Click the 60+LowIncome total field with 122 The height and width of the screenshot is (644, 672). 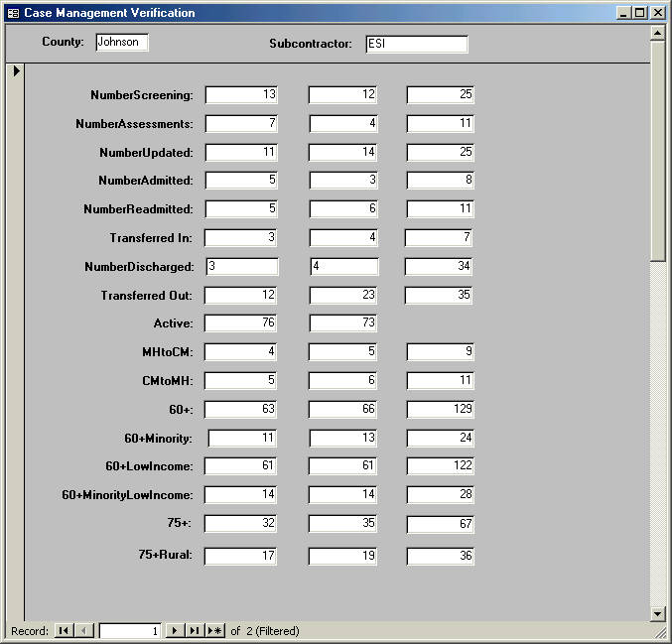pyautogui.click(x=441, y=465)
